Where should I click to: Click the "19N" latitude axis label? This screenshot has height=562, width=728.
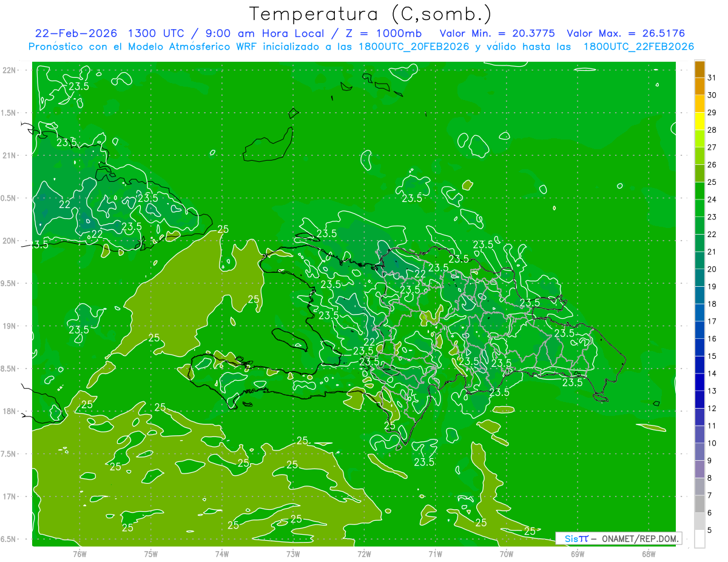[x=10, y=326]
